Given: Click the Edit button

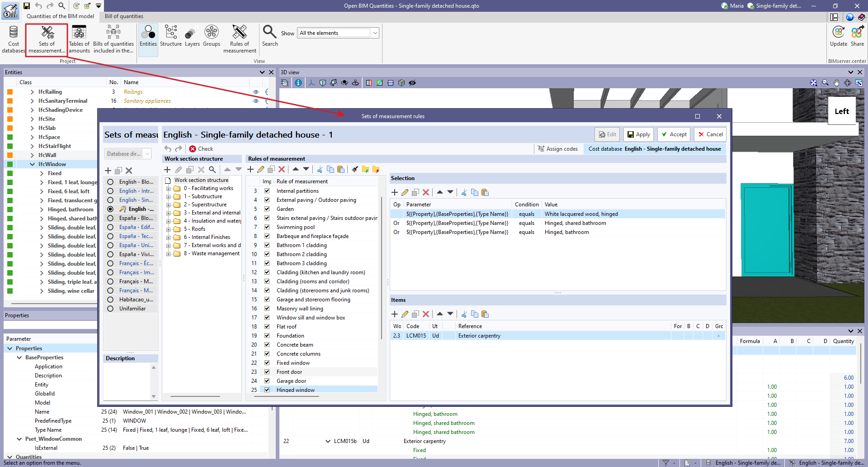Looking at the screenshot, I should (x=607, y=134).
